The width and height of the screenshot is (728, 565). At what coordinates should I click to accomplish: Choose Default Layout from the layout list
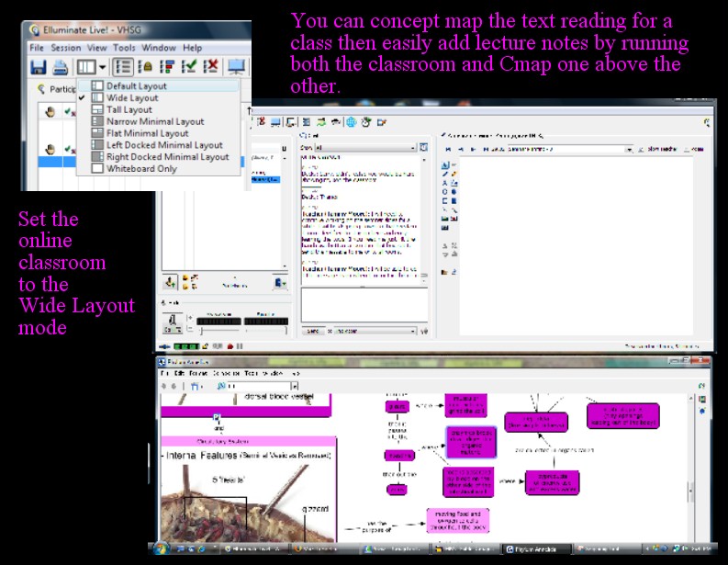pyautogui.click(x=136, y=86)
